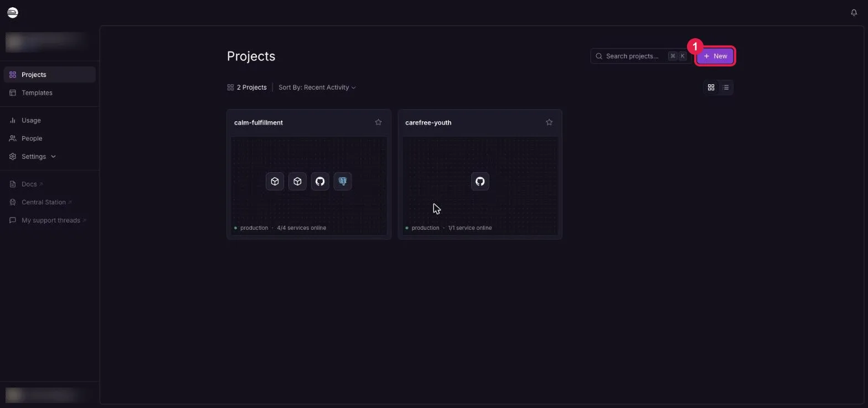Click the Railway logo in top-left corner
This screenshot has height=408, width=868.
point(12,12)
